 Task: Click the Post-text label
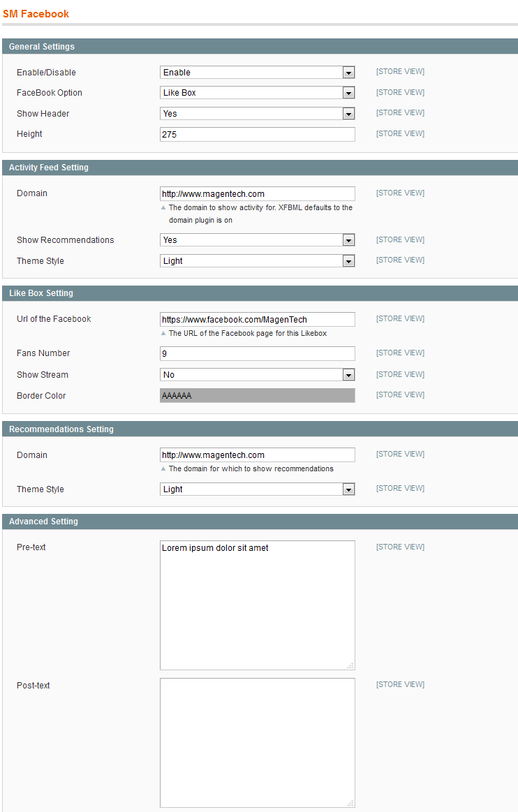click(33, 685)
